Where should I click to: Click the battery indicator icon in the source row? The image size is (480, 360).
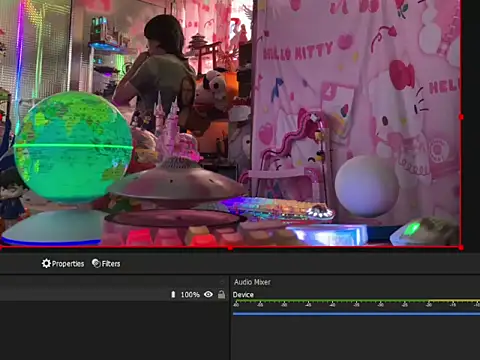(173, 294)
